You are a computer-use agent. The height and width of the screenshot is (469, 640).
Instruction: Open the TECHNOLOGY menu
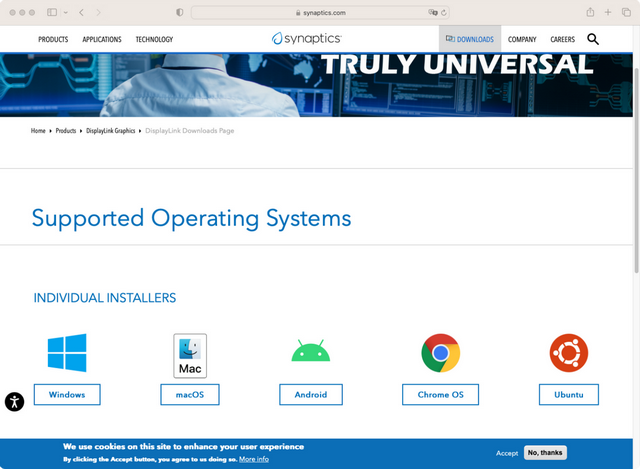tap(154, 40)
